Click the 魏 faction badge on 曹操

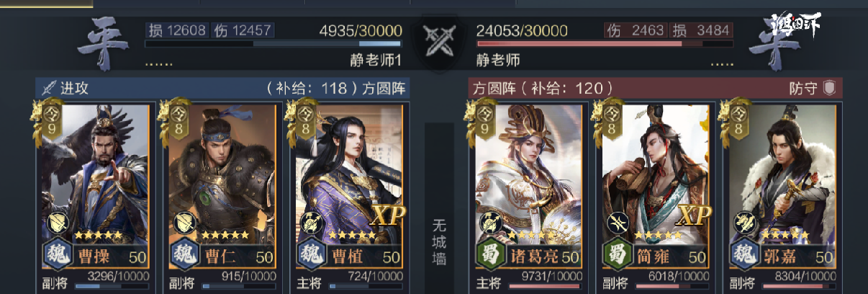(x=57, y=256)
